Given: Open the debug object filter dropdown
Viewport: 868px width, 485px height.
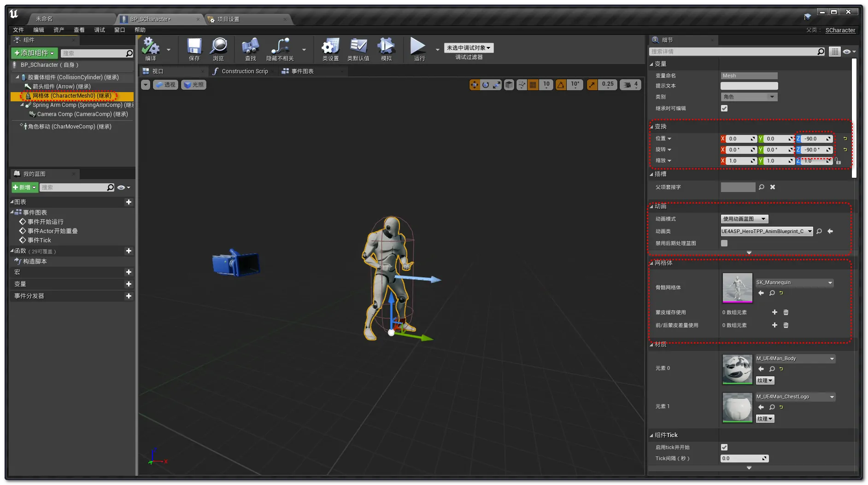Looking at the screenshot, I should click(469, 48).
